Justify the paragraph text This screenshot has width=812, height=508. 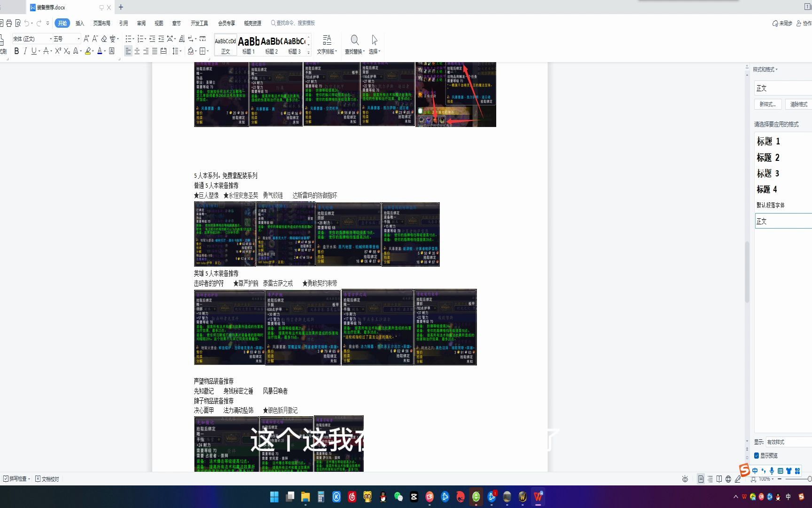pos(155,51)
